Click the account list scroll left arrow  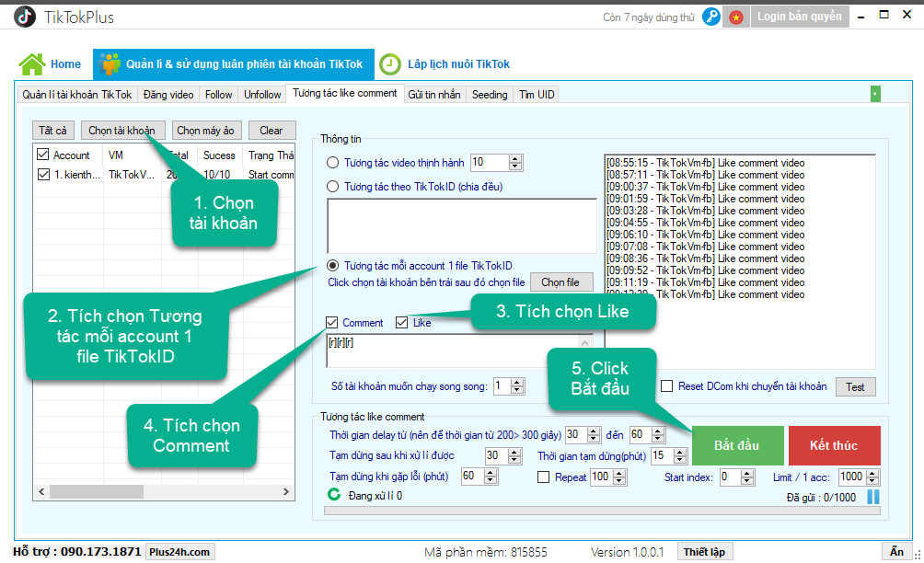click(x=41, y=492)
